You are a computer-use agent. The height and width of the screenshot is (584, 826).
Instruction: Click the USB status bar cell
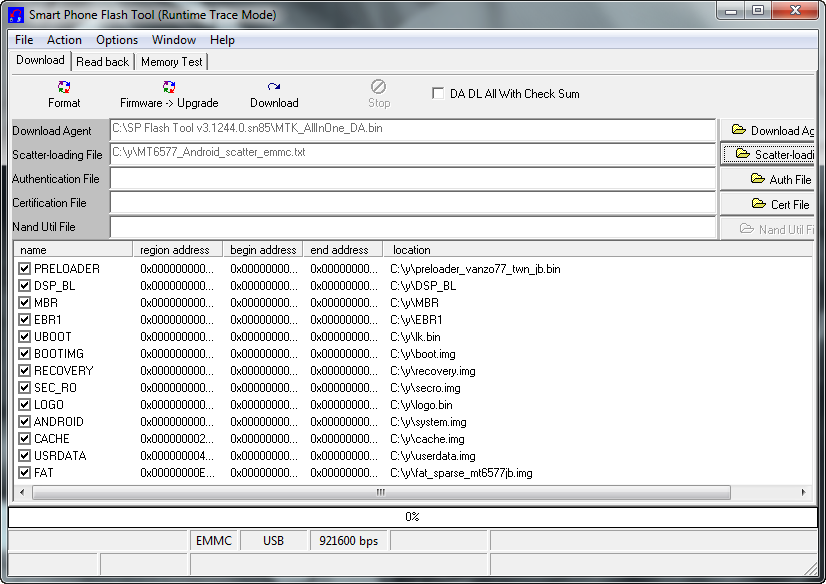click(x=273, y=541)
